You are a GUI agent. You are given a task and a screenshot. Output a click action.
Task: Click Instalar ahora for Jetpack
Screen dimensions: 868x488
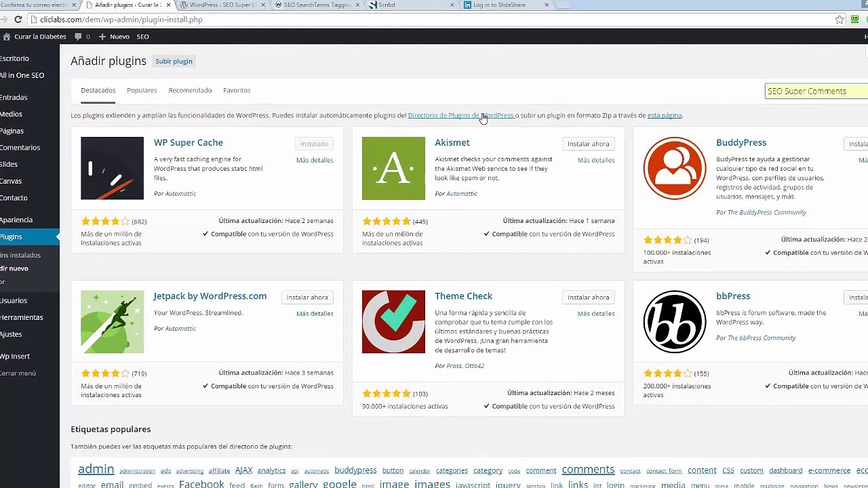(307, 297)
